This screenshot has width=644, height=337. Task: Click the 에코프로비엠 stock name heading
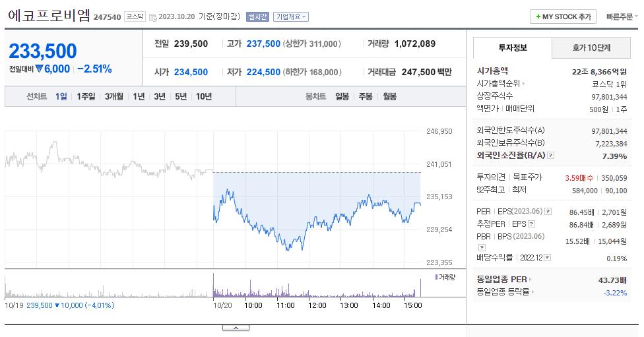[x=49, y=15]
